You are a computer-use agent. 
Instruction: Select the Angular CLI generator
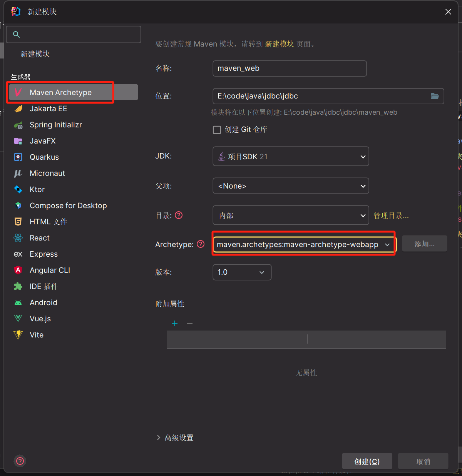(50, 270)
